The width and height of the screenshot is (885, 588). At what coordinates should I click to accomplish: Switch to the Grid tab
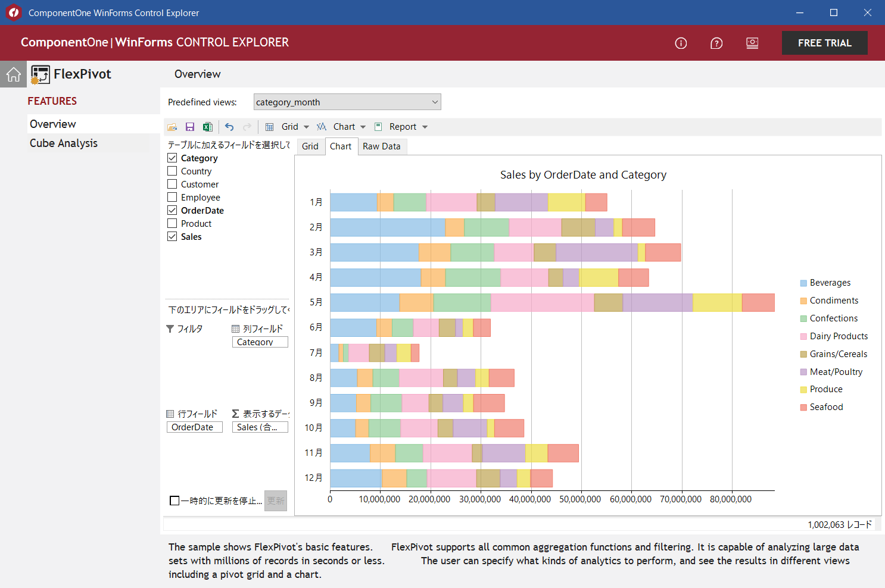[310, 146]
